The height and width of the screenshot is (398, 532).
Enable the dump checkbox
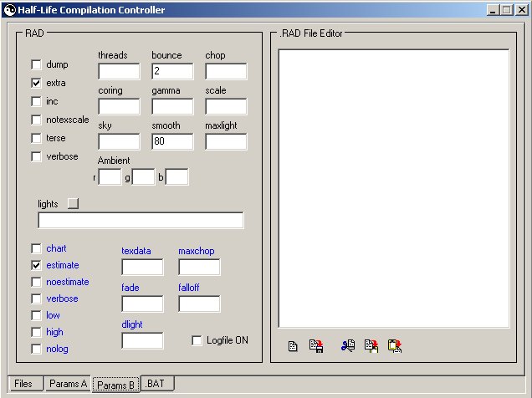[36, 64]
